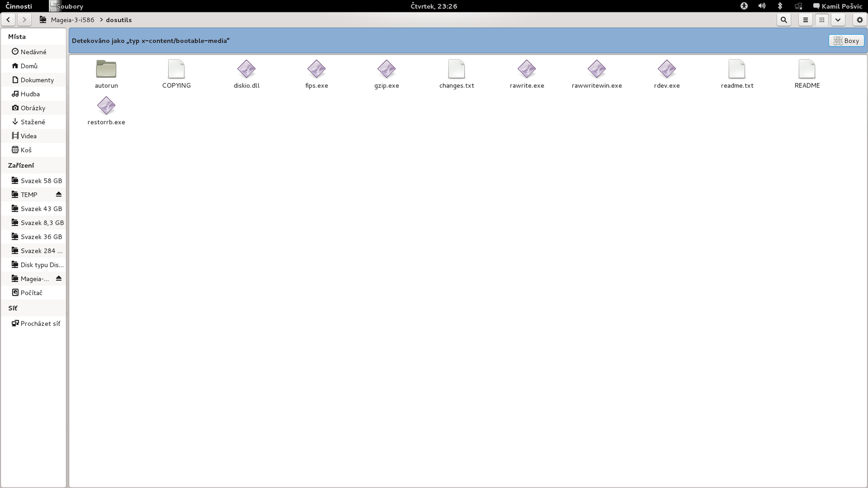The height and width of the screenshot is (488, 868).
Task: Select the rawrite.exe file icon
Action: (x=527, y=69)
